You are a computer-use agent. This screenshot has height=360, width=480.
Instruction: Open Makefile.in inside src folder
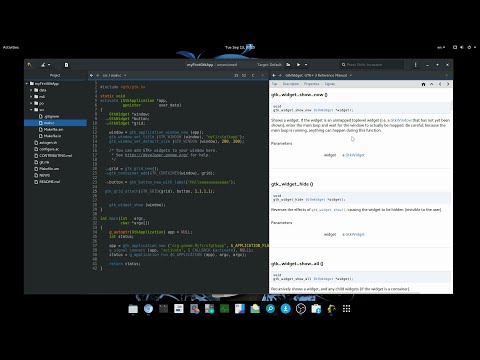coord(50,136)
